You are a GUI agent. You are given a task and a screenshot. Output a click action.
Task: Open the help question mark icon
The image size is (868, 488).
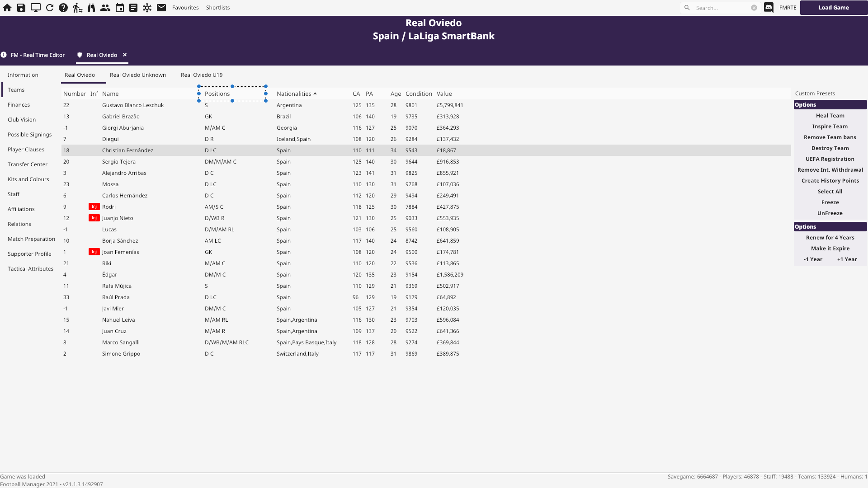[x=63, y=8]
